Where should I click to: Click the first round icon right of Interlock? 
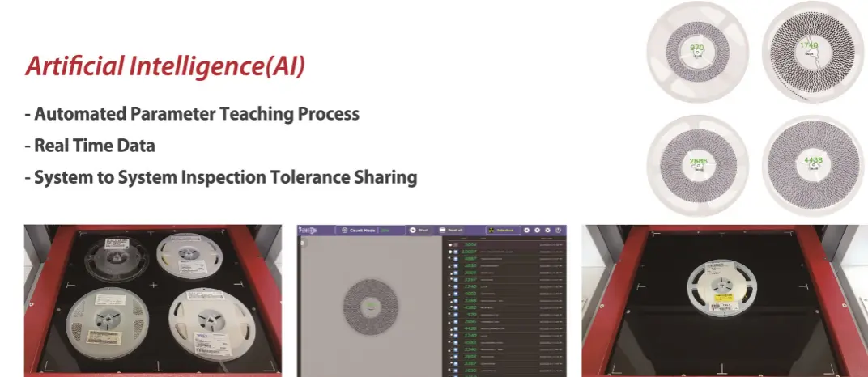[526, 230]
